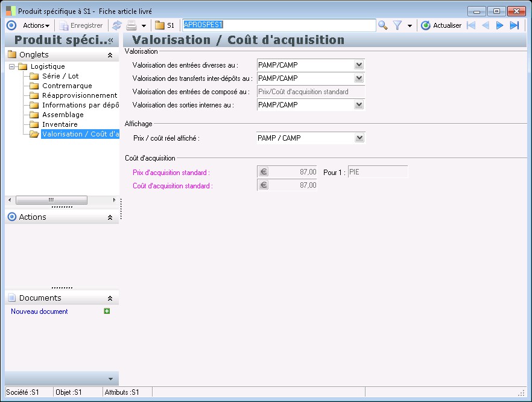This screenshot has height=402, width=532.
Task: Open Valorisation des sorties internes dropdown
Action: [x=359, y=105]
